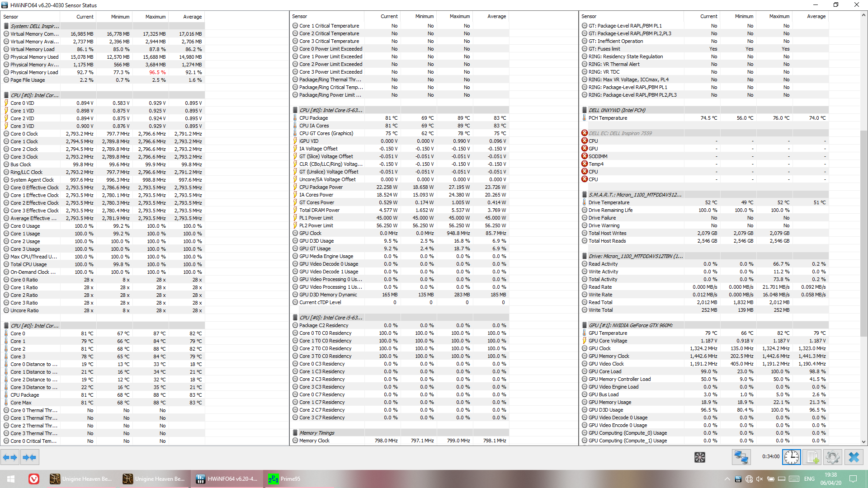Select the Package C2 Residency row
Screen dimensions: 868x488
coord(400,325)
